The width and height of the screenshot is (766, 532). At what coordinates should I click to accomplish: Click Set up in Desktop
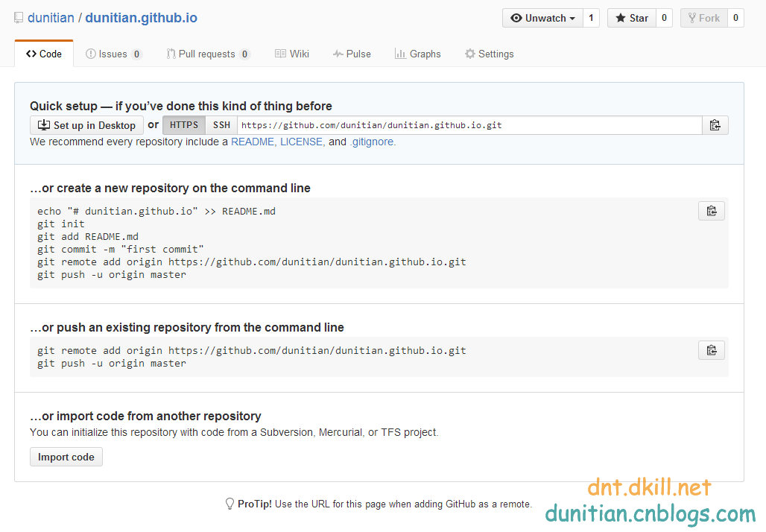tap(86, 126)
